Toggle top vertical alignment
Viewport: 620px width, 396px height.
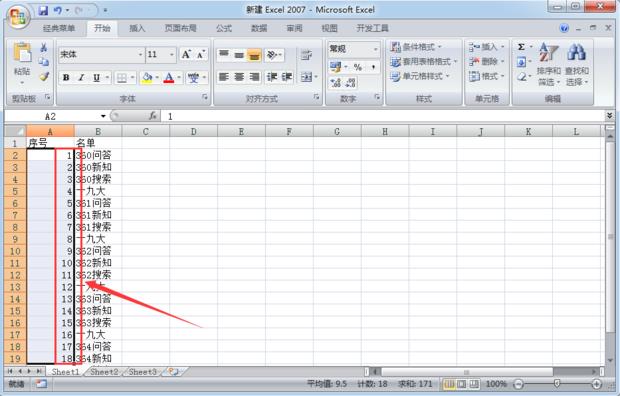224,55
